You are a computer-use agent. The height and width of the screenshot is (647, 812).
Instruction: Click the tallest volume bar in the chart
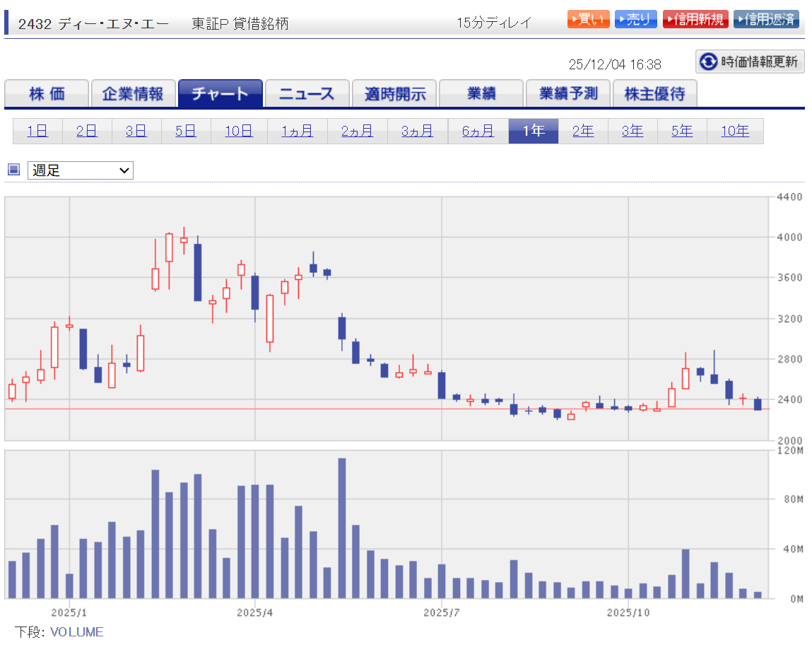342,527
